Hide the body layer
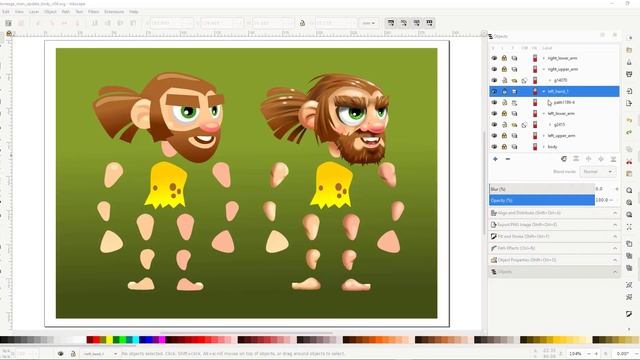640x360 pixels. click(494, 147)
